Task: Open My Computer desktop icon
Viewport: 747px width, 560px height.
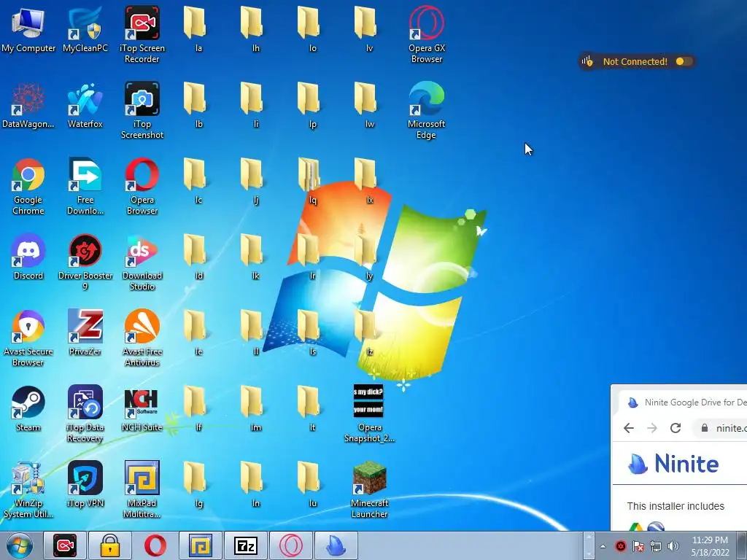Action: tap(28, 29)
